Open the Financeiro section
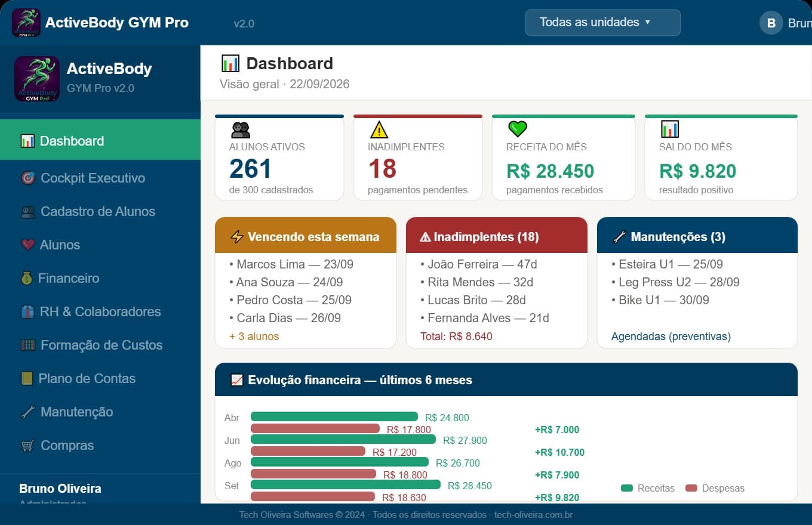This screenshot has height=525, width=812. 100,278
